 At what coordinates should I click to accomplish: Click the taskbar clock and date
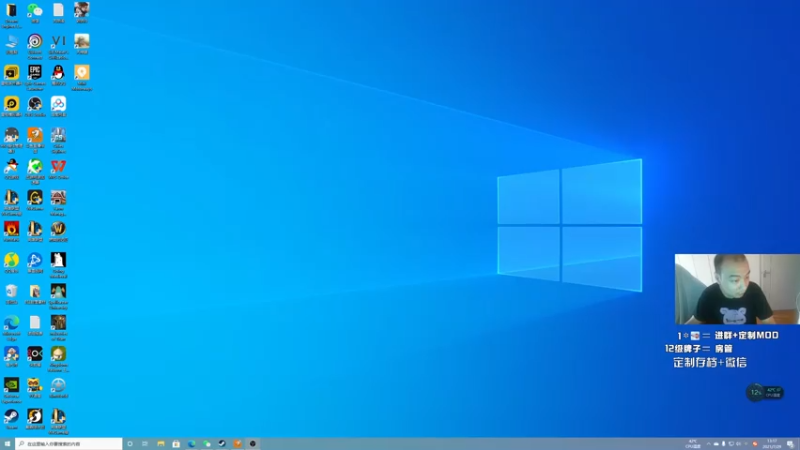(772, 444)
